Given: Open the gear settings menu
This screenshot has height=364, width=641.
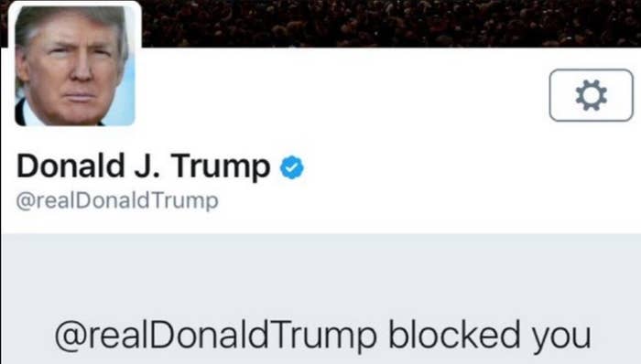Looking at the screenshot, I should (592, 95).
